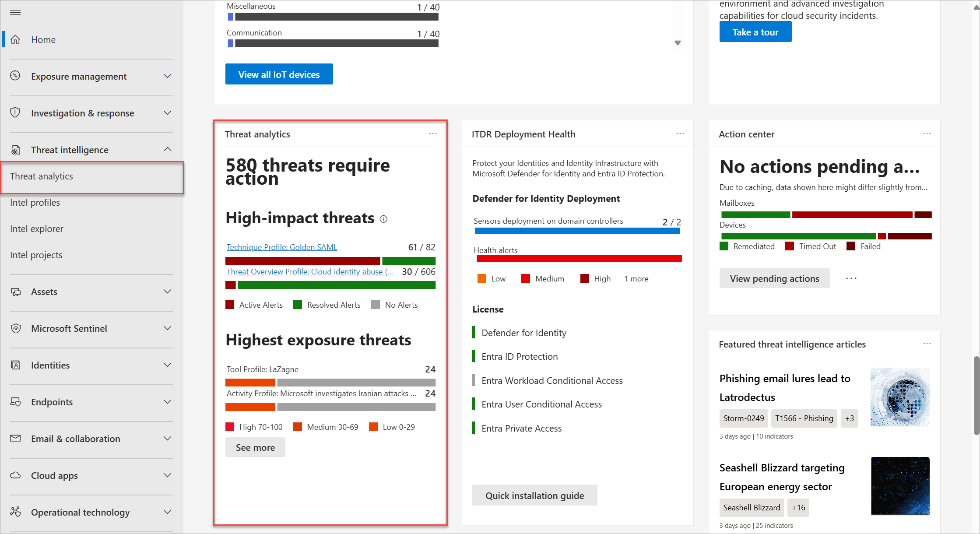980x534 pixels.
Task: Click the See more button
Action: [255, 447]
